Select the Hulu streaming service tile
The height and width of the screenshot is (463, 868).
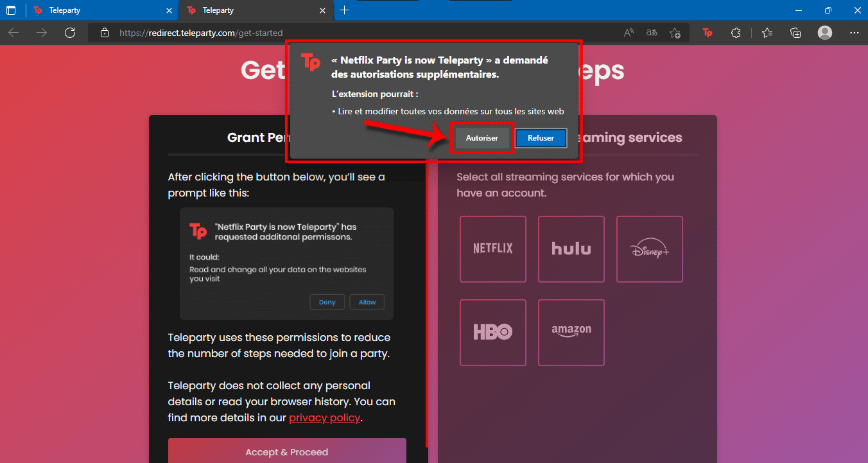(x=571, y=249)
